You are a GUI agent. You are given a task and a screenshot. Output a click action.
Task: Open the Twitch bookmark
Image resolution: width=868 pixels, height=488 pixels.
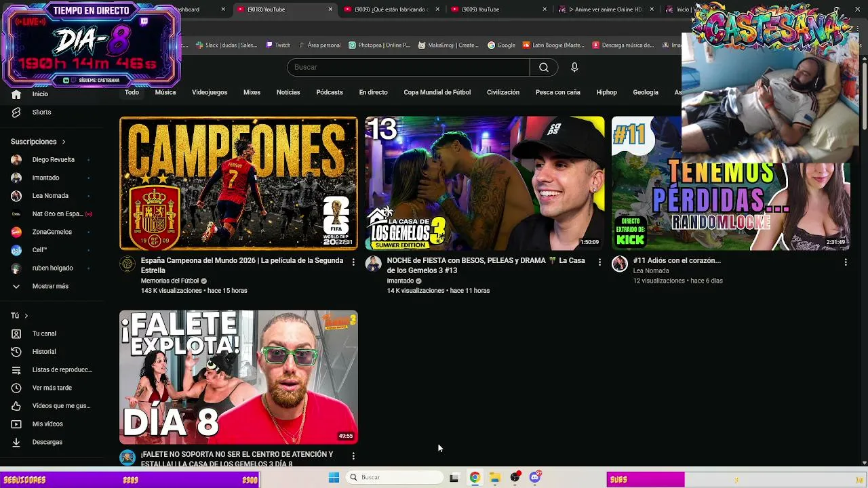click(x=278, y=45)
